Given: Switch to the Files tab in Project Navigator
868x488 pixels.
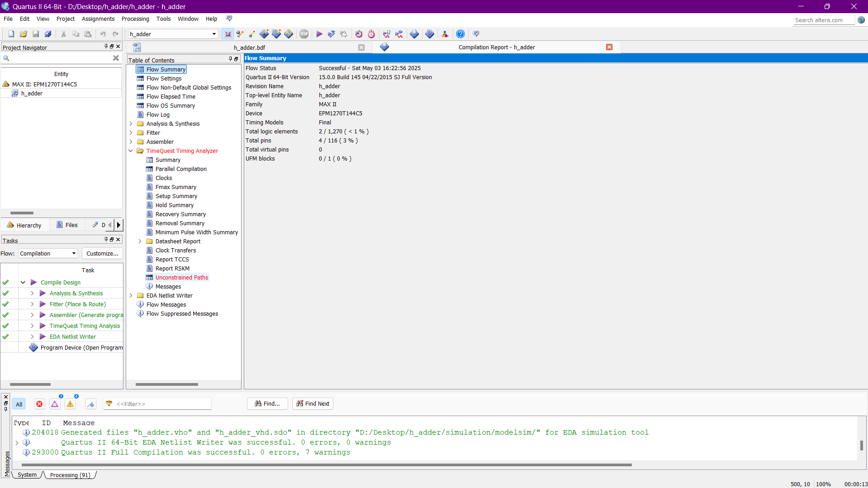Looking at the screenshot, I should (67, 225).
